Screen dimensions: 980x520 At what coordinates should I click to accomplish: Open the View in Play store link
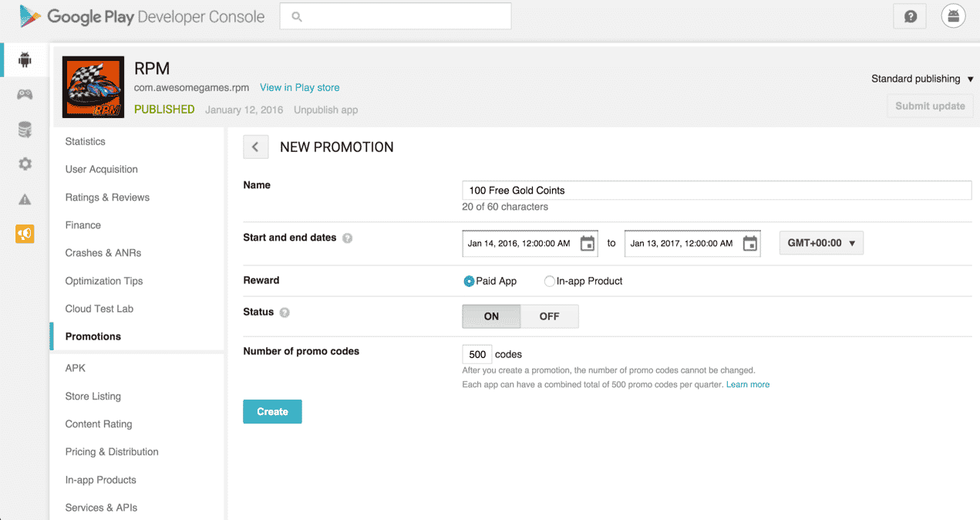(299, 88)
